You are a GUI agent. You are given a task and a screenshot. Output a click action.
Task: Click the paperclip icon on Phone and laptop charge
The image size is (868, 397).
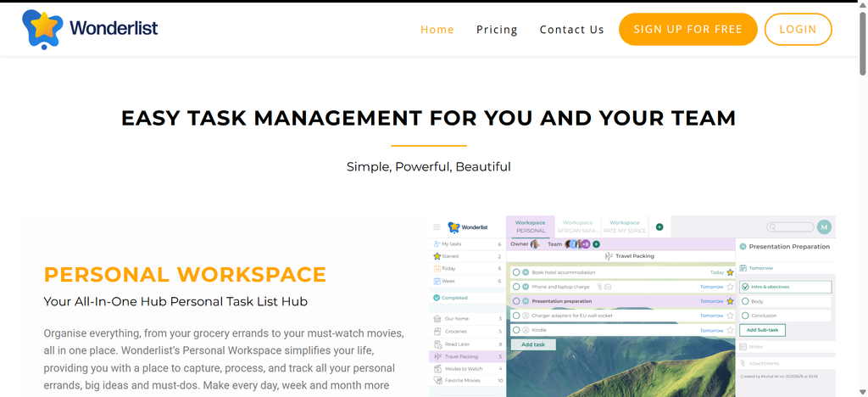[x=599, y=287]
